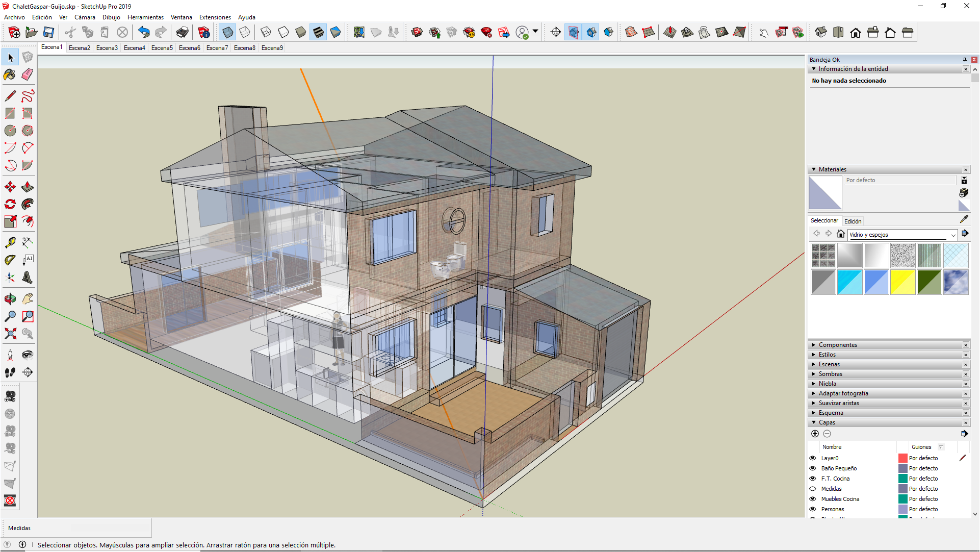The width and height of the screenshot is (980, 552).
Task: Add a new layer with plus icon
Action: (x=815, y=434)
